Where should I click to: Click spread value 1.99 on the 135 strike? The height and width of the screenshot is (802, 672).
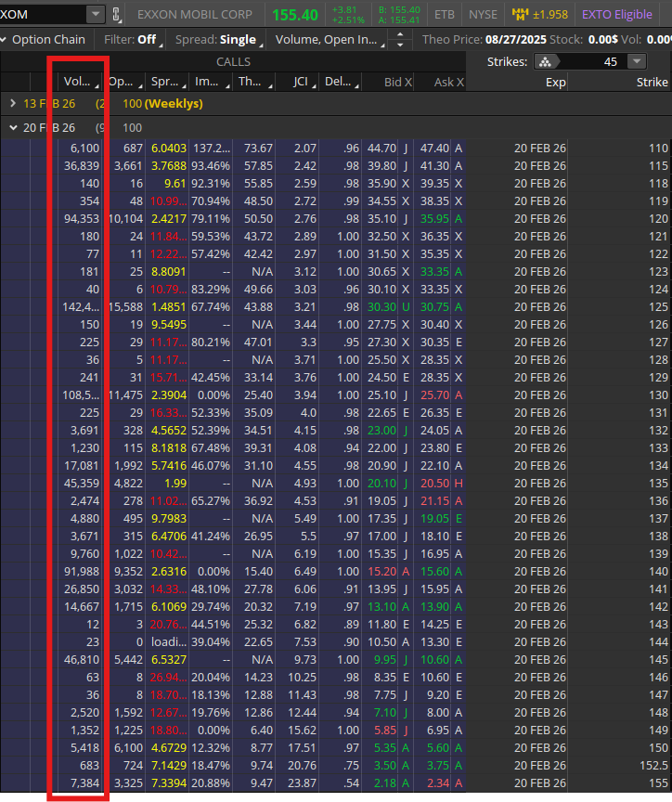click(x=175, y=484)
